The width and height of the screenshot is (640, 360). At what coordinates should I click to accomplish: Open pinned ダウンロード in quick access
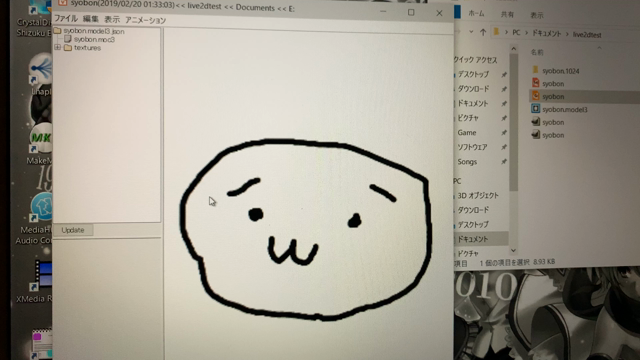coord(473,89)
